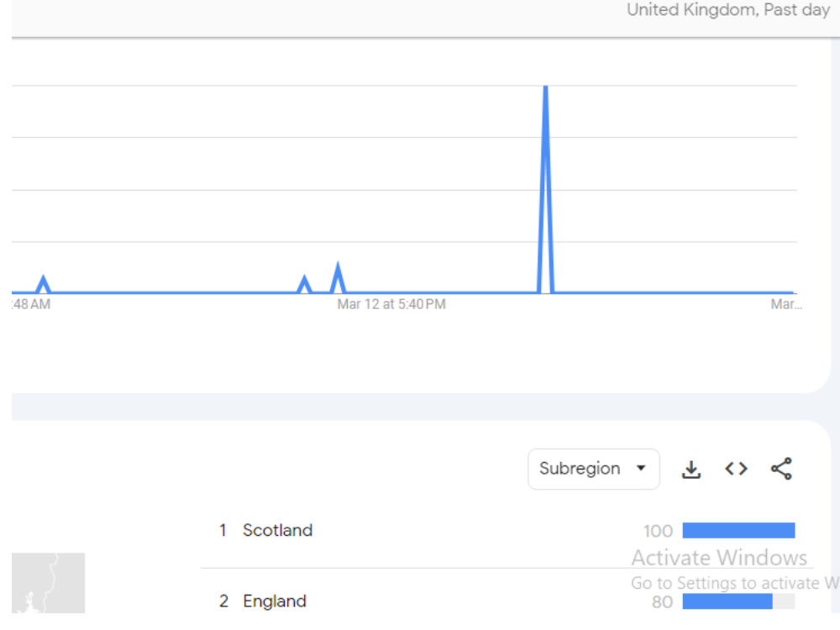This screenshot has height=630, width=840.
Task: Click the truncated 'Mar...' axis label
Action: tap(786, 304)
